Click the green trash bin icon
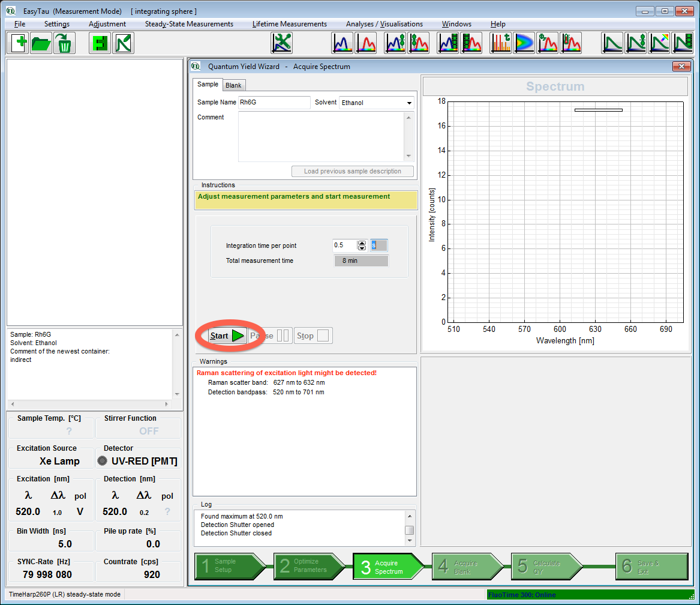Viewport: 700px width, 605px height. click(64, 43)
